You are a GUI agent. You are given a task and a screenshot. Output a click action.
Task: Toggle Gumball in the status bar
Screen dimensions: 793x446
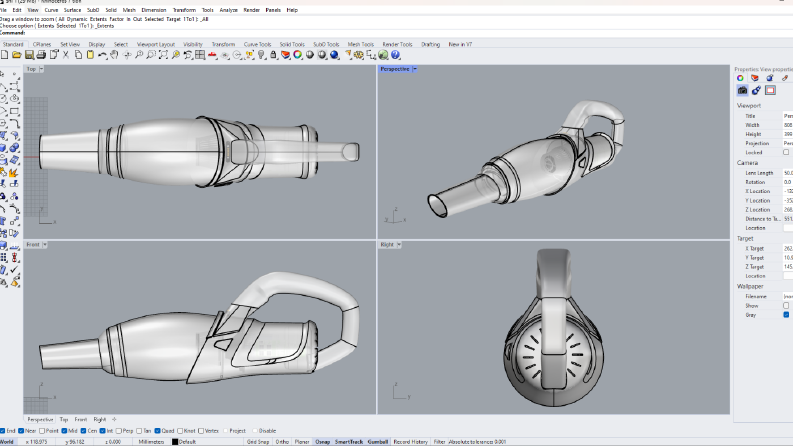pos(377,442)
